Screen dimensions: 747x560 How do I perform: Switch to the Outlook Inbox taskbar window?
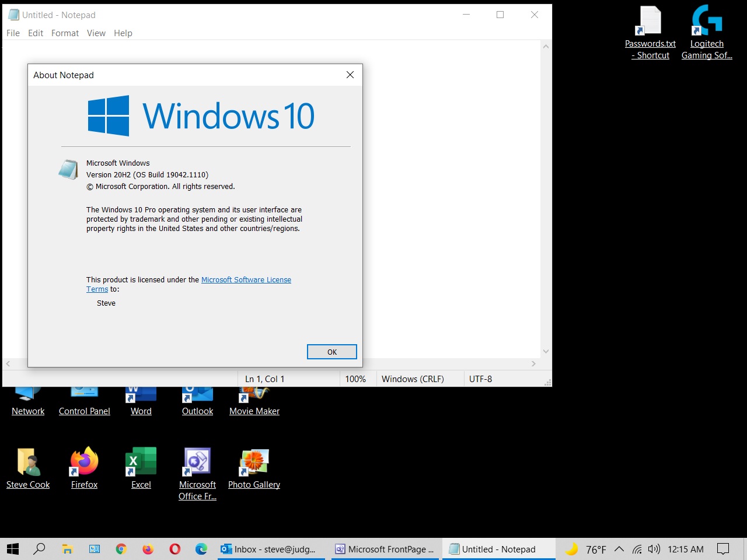pos(270,549)
